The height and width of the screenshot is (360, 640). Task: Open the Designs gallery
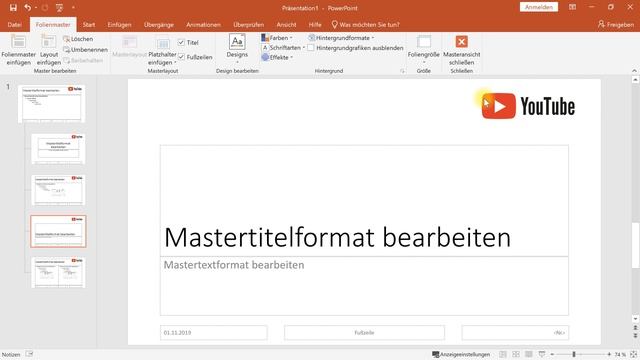237,50
